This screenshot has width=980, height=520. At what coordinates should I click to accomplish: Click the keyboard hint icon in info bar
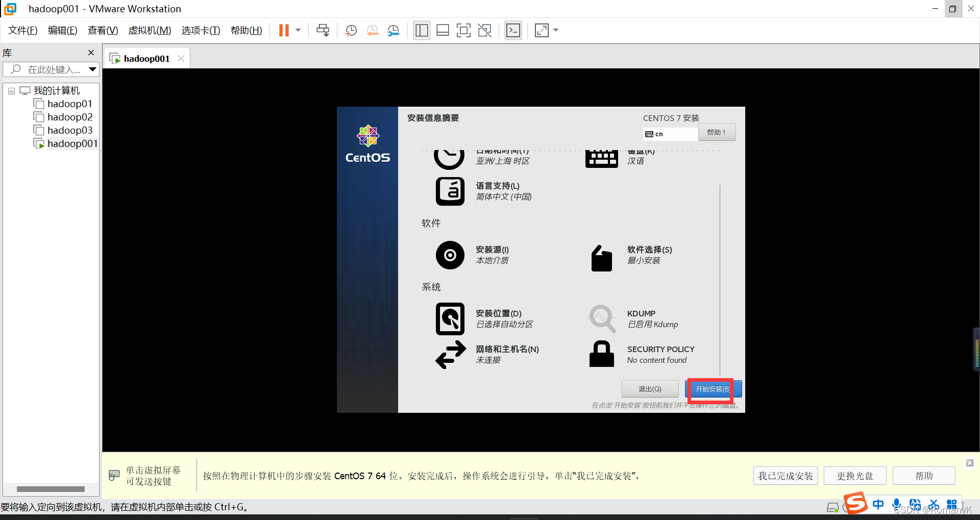tap(114, 476)
